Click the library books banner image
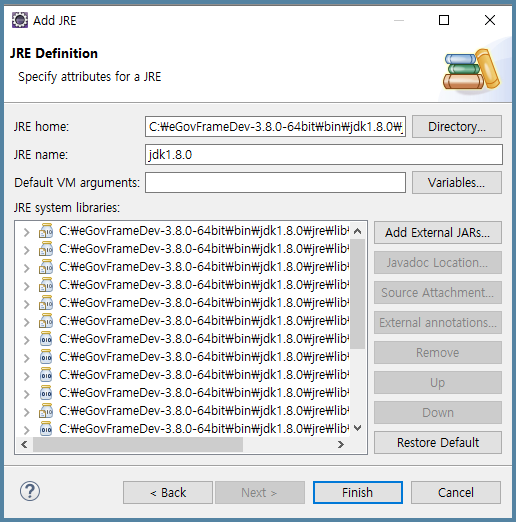This screenshot has height=522, width=516. tap(471, 70)
